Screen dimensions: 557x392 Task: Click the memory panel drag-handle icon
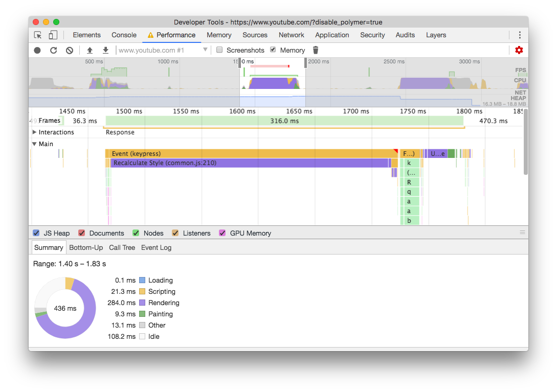[x=522, y=232]
